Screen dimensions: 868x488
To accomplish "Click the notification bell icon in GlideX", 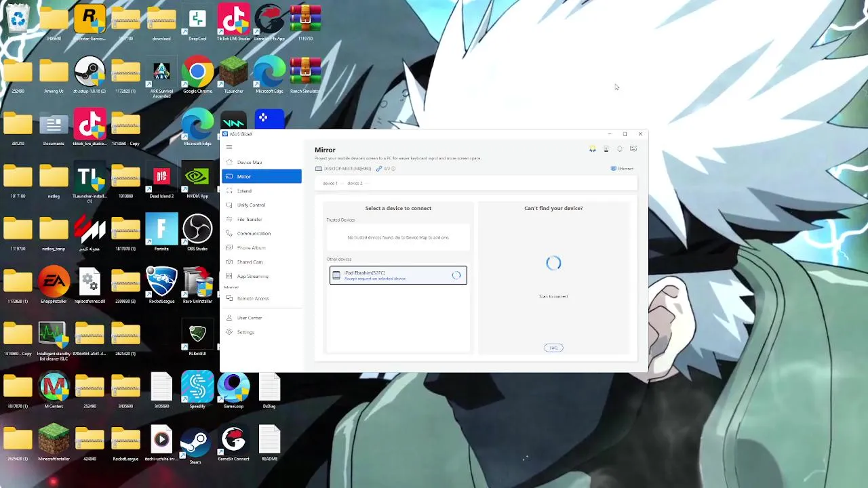I will tap(620, 149).
